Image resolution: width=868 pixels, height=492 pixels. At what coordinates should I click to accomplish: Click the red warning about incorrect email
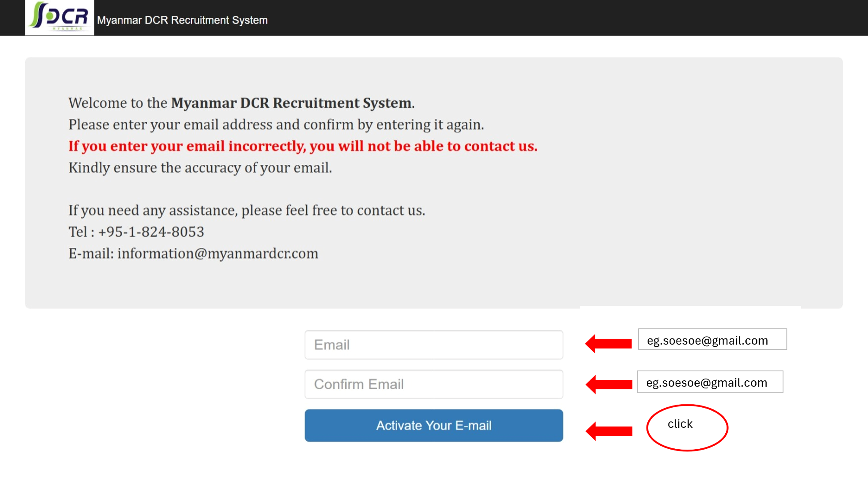pos(303,146)
